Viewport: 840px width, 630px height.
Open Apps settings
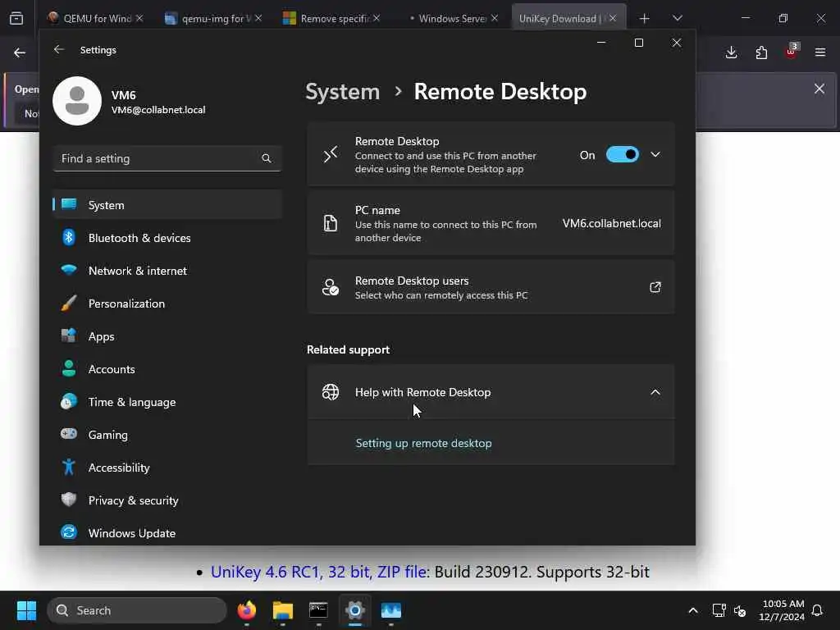pos(167,336)
